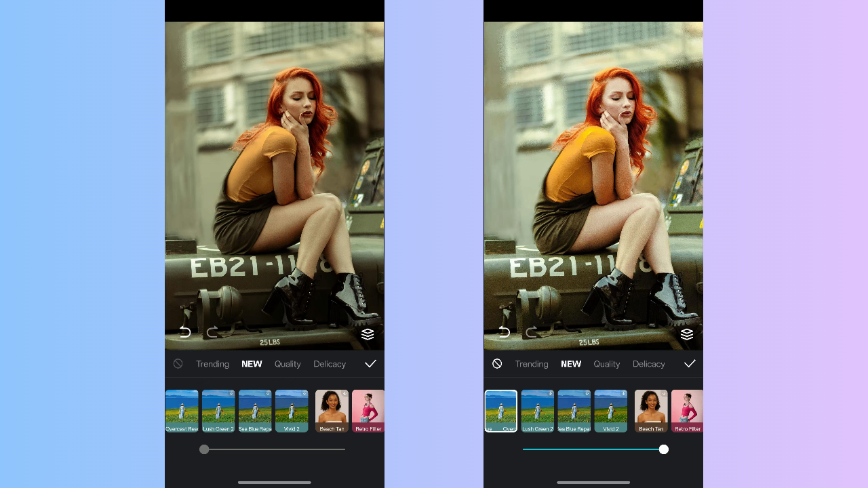This screenshot has height=488, width=868.
Task: Tap the photo preview on the right phone
Action: point(593,186)
